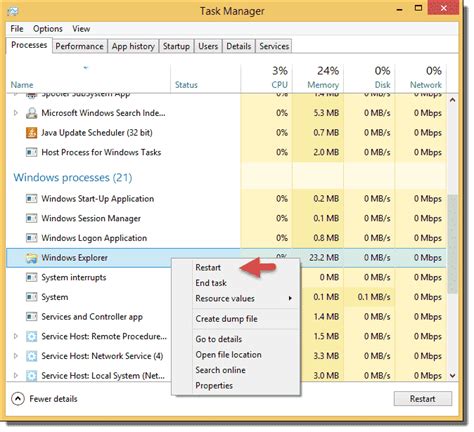Expand Service Host: Network Service (4) row
The width and height of the screenshot is (474, 432).
pyautogui.click(x=16, y=356)
